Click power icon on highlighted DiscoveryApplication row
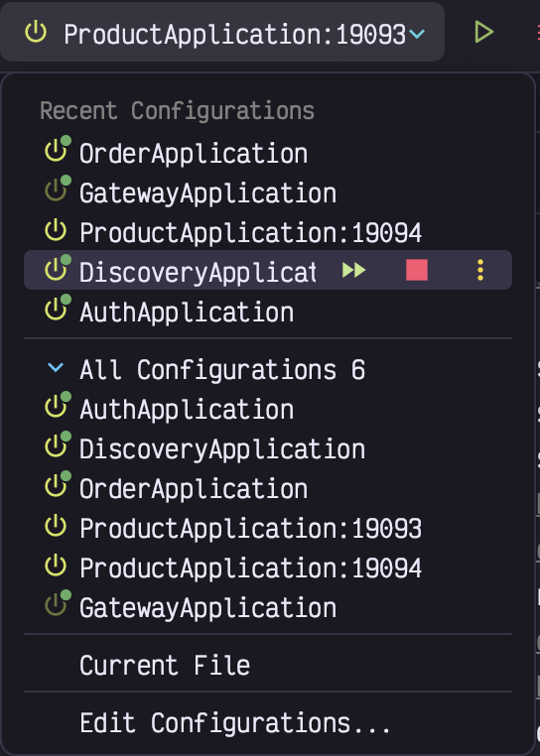Screen dimensions: 540x756 click(58, 268)
